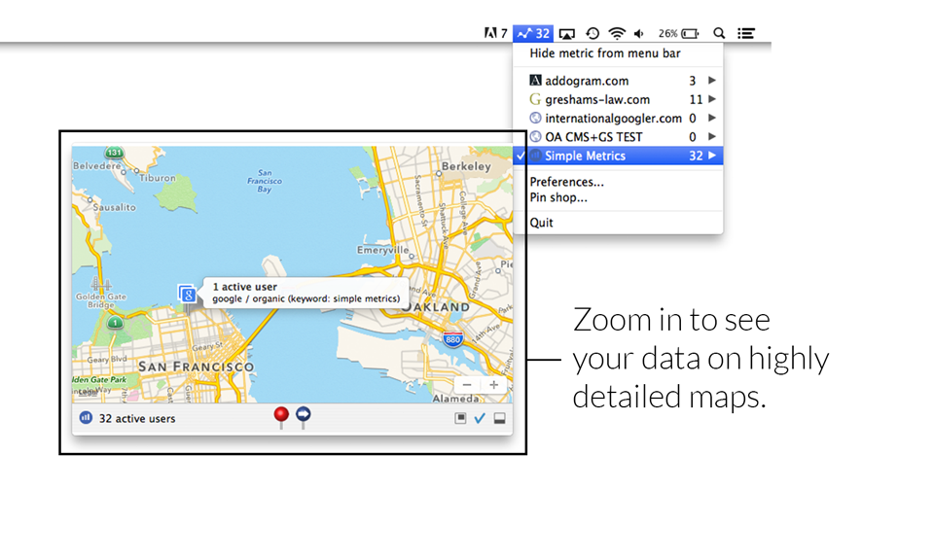Open the Wi-Fi status menu

pos(617,33)
